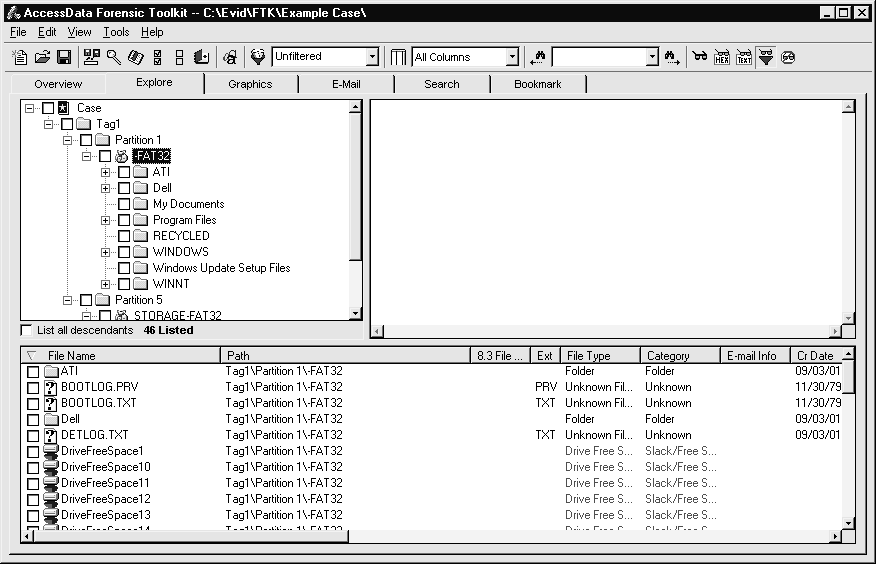Viewport: 876px width, 564px height.
Task: Sort by the E-mail Info column header
Action: click(x=755, y=356)
